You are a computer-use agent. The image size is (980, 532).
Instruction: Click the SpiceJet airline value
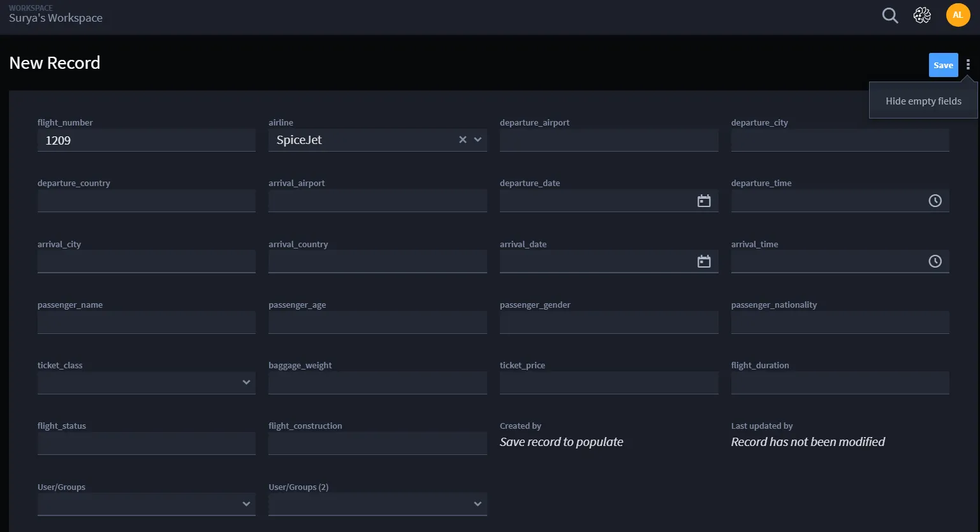[299, 140]
